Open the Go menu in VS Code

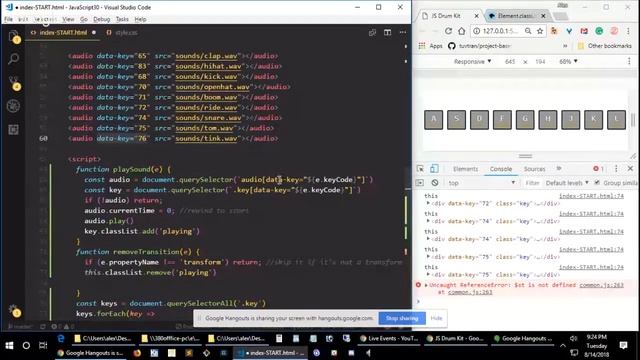(84, 19)
